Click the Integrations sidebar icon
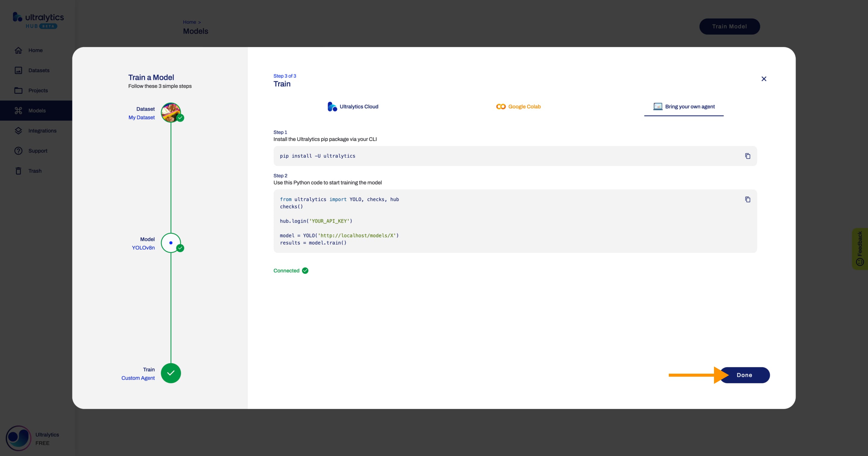This screenshot has width=868, height=456. click(18, 130)
